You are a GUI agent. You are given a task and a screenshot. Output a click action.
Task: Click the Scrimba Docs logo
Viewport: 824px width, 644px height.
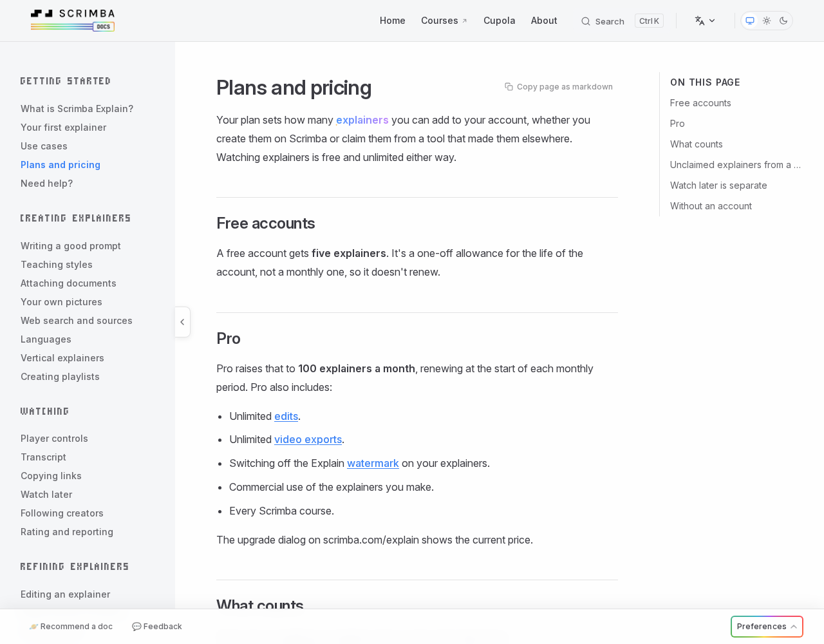73,21
